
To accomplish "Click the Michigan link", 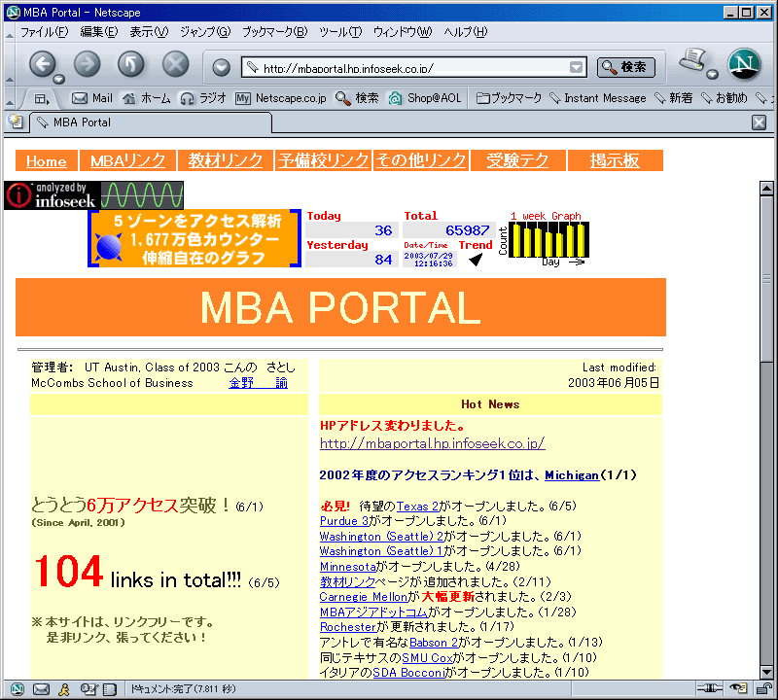I will [572, 475].
